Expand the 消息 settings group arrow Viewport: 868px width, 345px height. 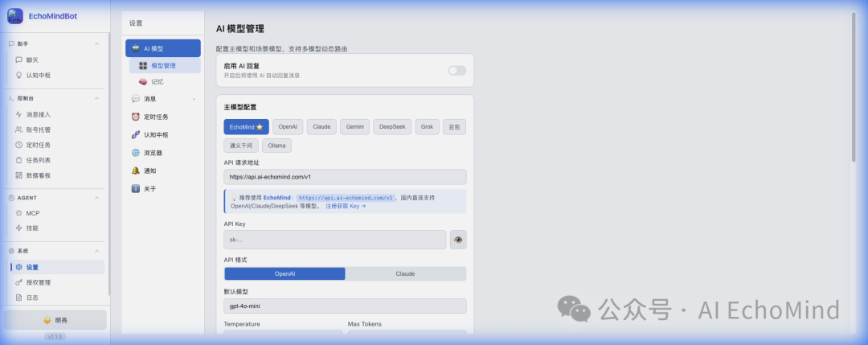(194, 99)
